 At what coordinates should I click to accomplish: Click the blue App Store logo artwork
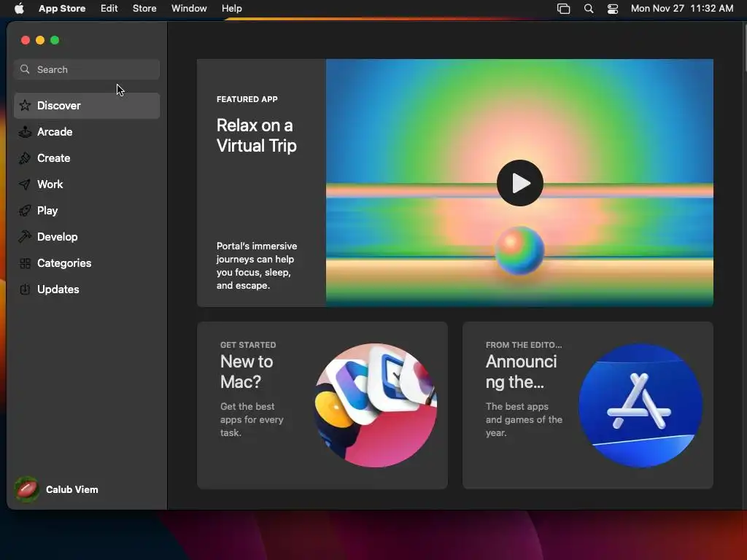pos(640,405)
